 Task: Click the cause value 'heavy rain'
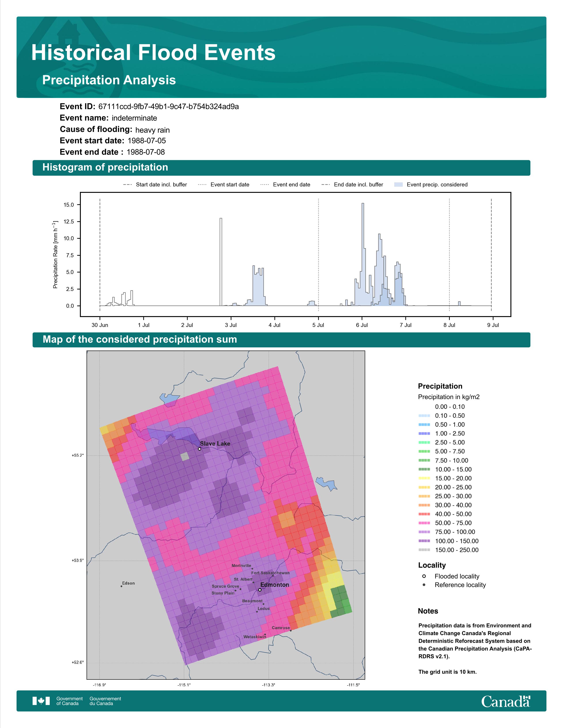tap(152, 130)
